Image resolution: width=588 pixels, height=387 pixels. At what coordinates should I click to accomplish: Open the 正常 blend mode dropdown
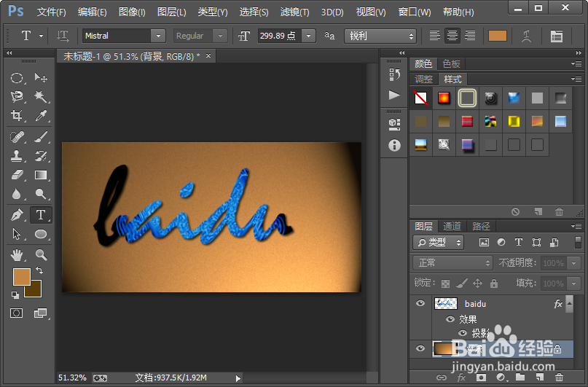pos(452,263)
